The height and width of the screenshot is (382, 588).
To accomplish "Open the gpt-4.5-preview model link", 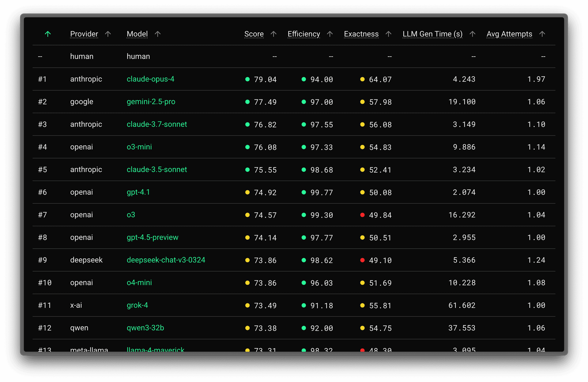I will coord(152,237).
